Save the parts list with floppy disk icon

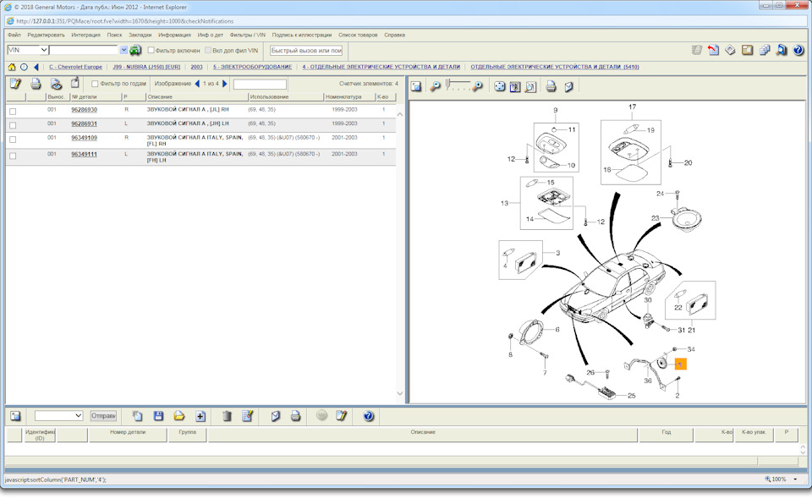pos(158,416)
